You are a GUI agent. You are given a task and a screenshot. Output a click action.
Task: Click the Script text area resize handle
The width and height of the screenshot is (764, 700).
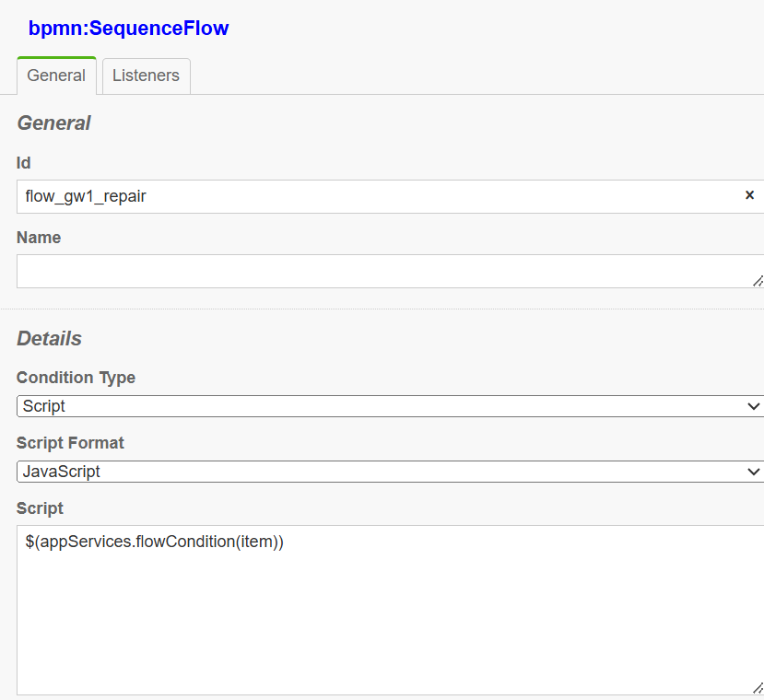(758, 688)
